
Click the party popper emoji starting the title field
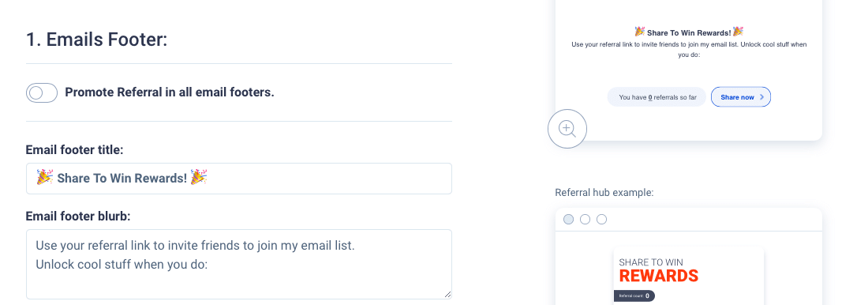(45, 178)
